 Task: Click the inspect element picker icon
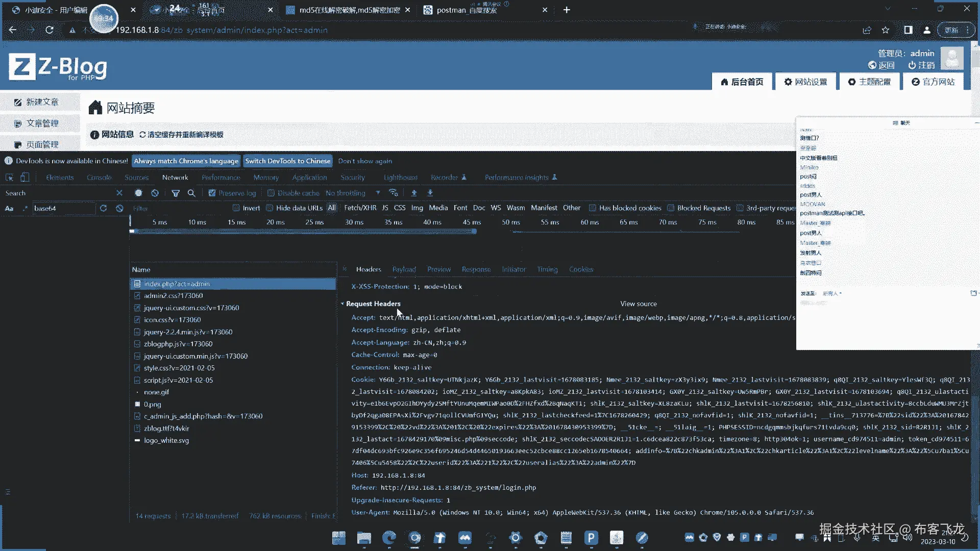(x=9, y=178)
